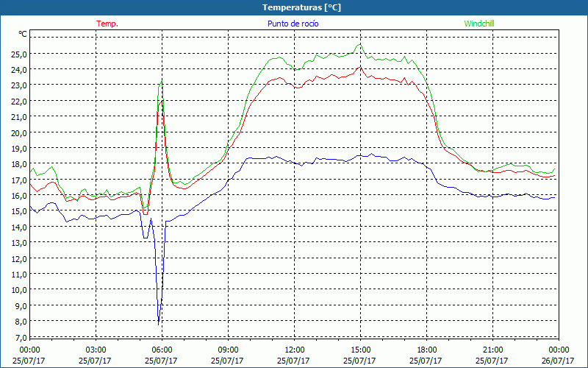Click the red temperature spike near 06:00
Viewport: 588px width, 368px height.
[161, 102]
